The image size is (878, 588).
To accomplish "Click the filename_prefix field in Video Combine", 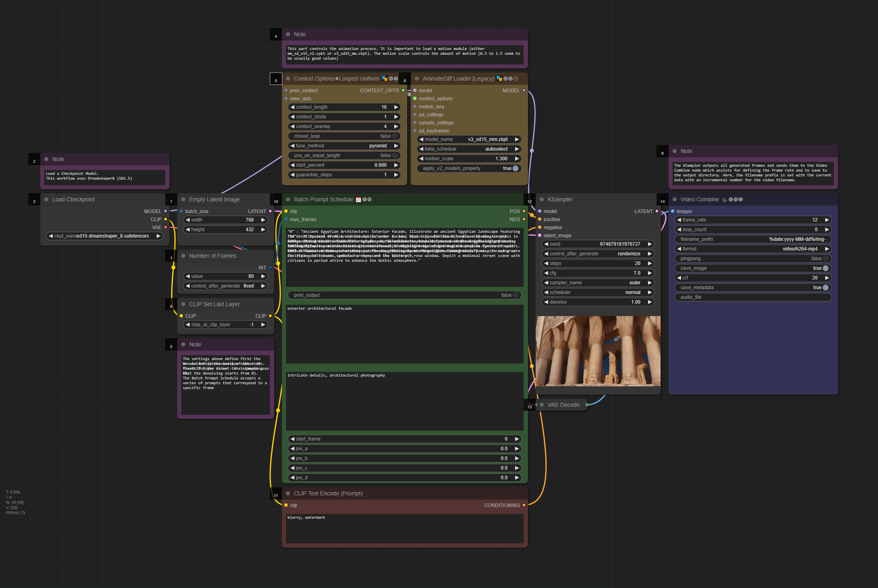I will (753, 239).
